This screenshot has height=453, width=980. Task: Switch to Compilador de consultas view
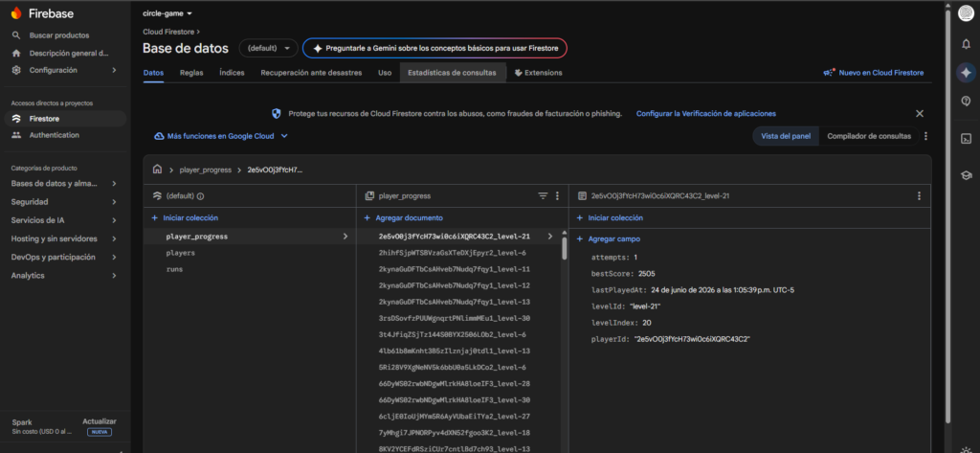pos(869,136)
